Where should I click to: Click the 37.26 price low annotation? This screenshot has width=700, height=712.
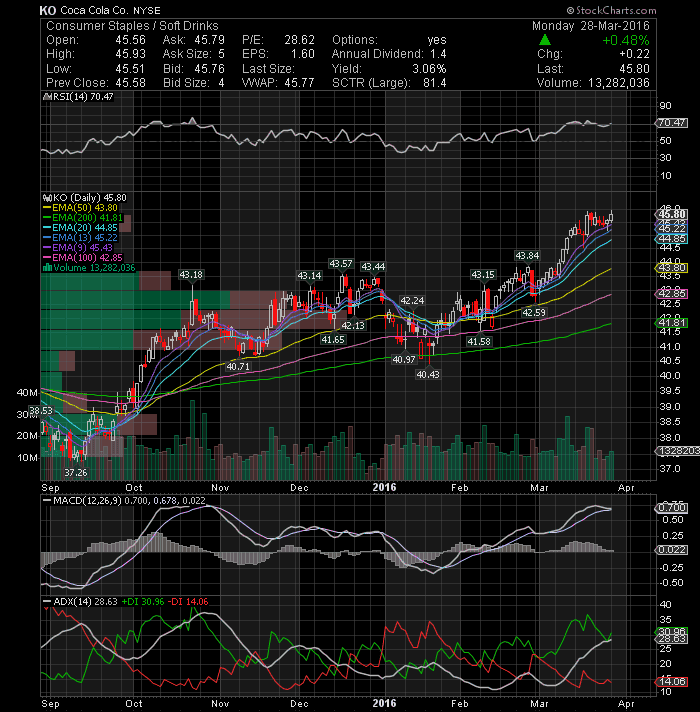(75, 473)
